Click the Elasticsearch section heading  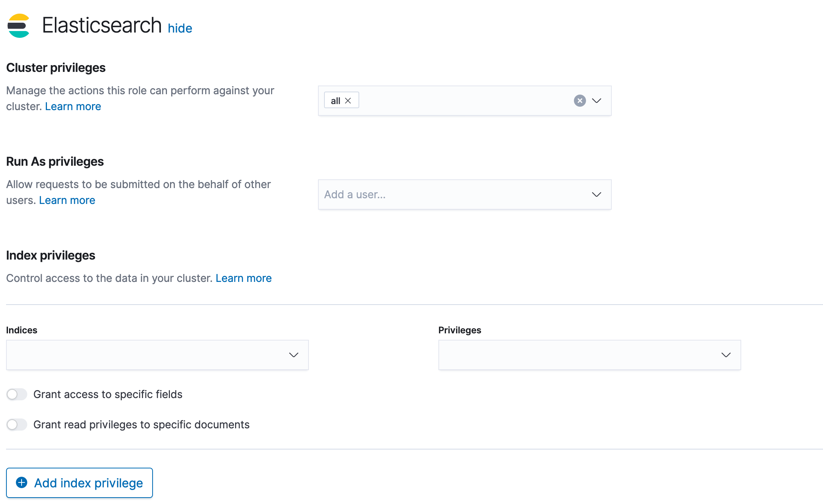pyautogui.click(x=102, y=25)
